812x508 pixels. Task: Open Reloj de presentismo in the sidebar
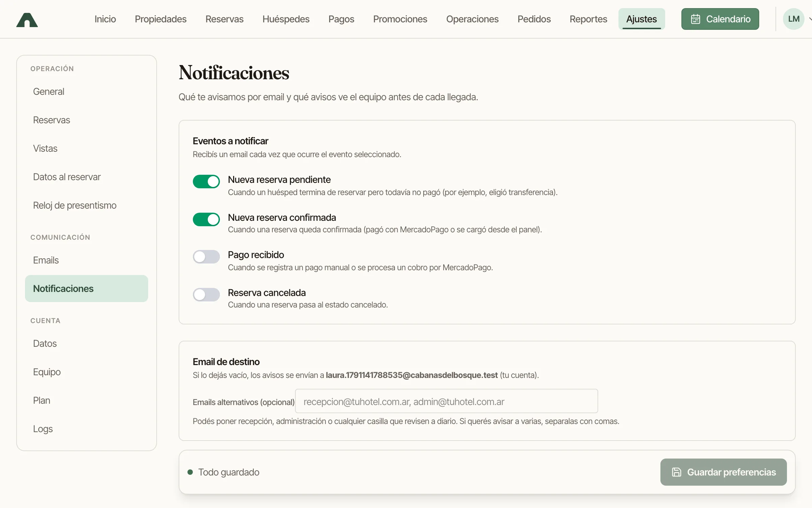coord(87,205)
